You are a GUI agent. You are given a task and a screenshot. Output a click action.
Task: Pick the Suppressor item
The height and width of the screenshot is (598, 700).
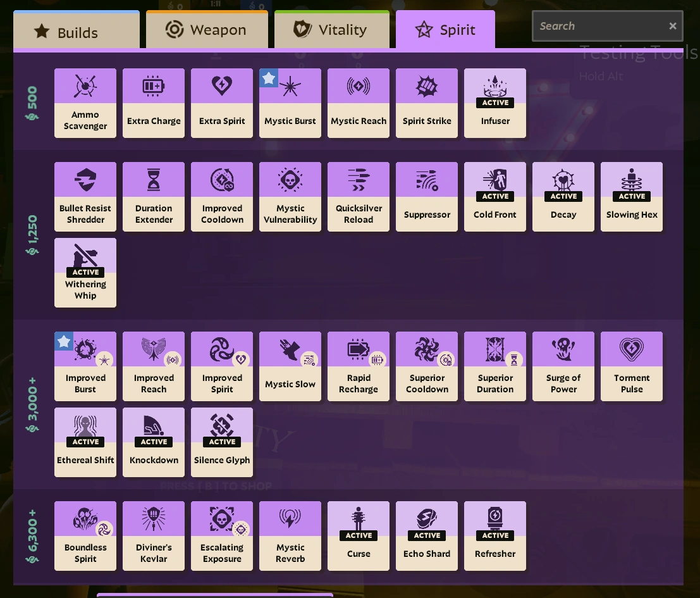[427, 197]
